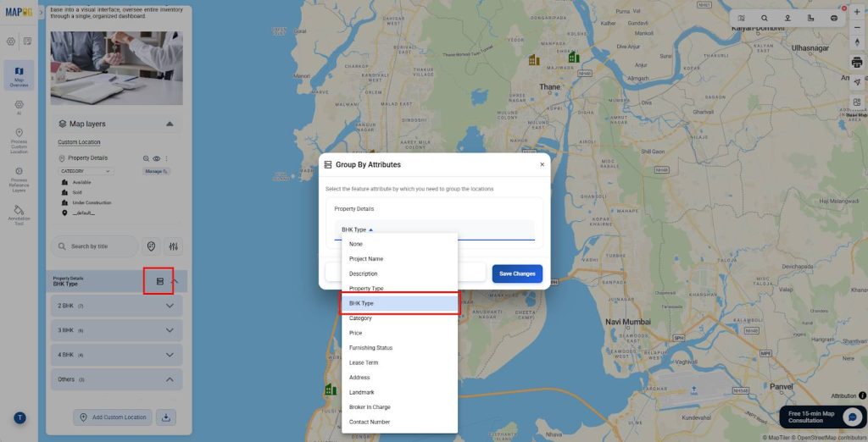Choose Address in attribute list
The height and width of the screenshot is (442, 868).
[x=400, y=378]
